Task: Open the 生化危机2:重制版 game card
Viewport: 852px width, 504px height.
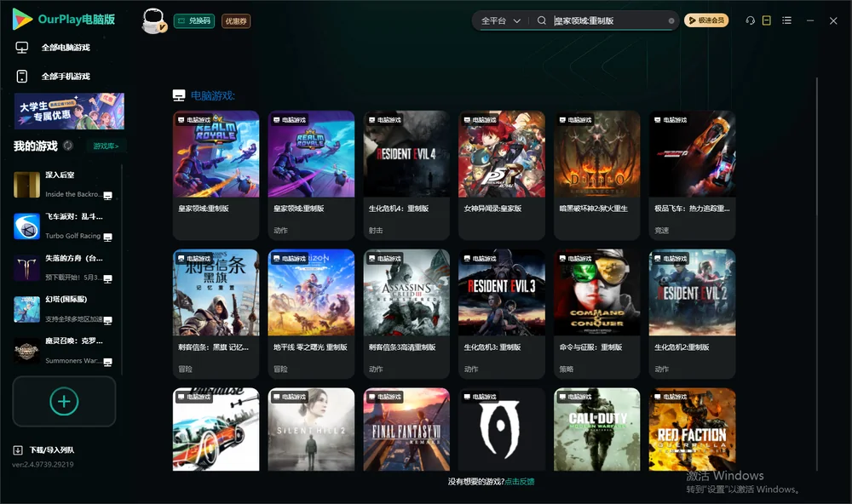Action: pos(692,314)
